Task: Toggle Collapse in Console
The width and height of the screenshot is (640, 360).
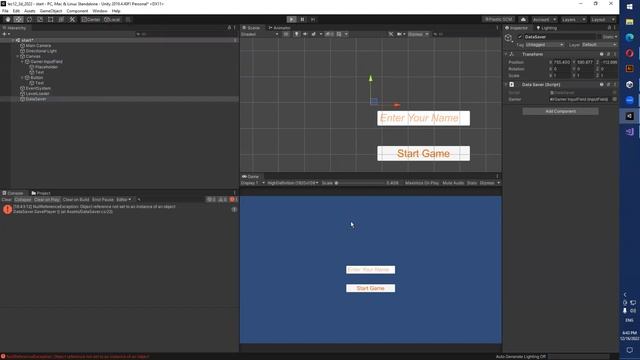Action: pos(23,200)
